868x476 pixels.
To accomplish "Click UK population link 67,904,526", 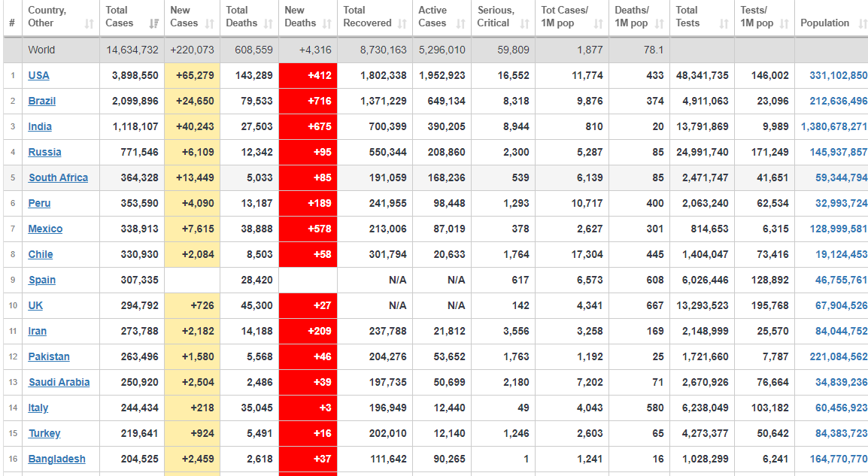I will [842, 305].
